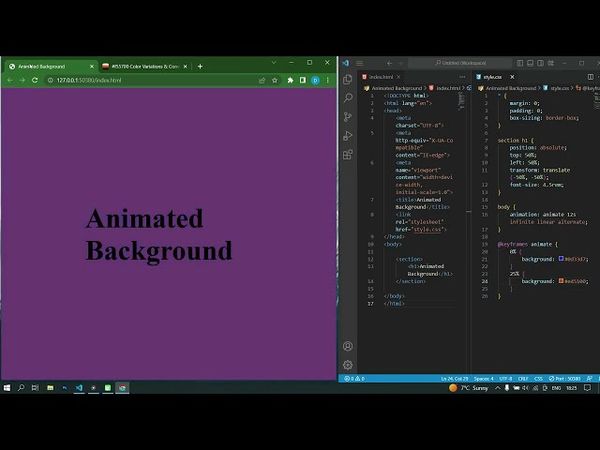View site information icon in address bar
The width and height of the screenshot is (600, 450).
tap(50, 80)
